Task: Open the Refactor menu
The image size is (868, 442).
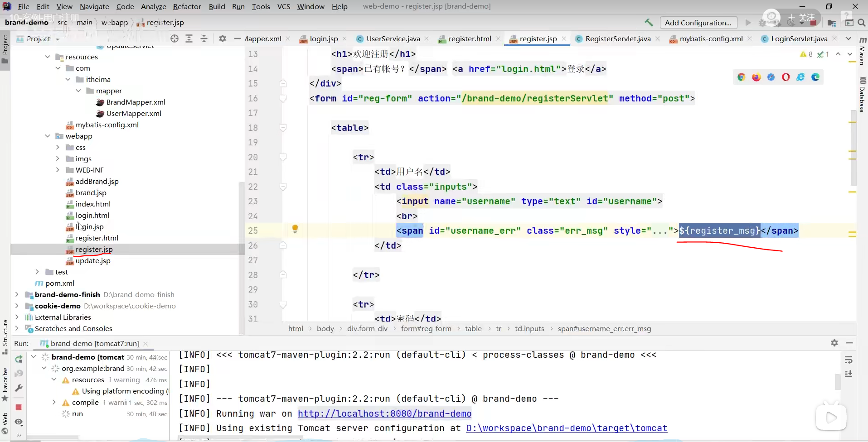Action: point(187,6)
